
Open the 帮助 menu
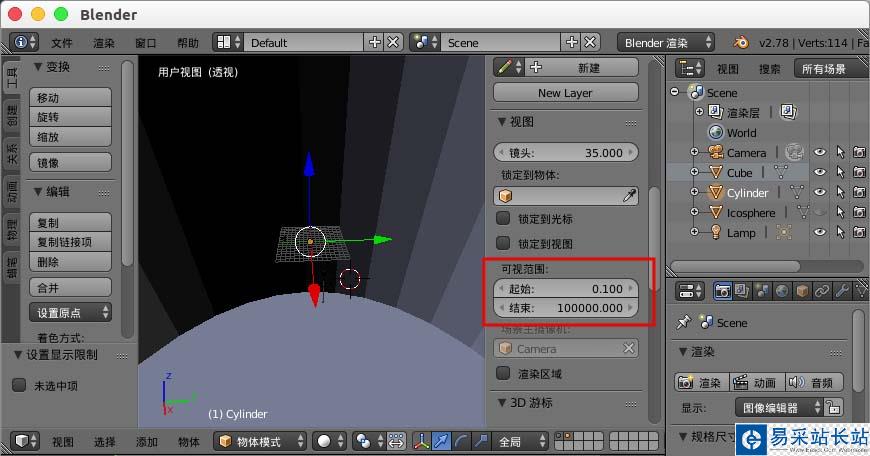pyautogui.click(x=188, y=43)
